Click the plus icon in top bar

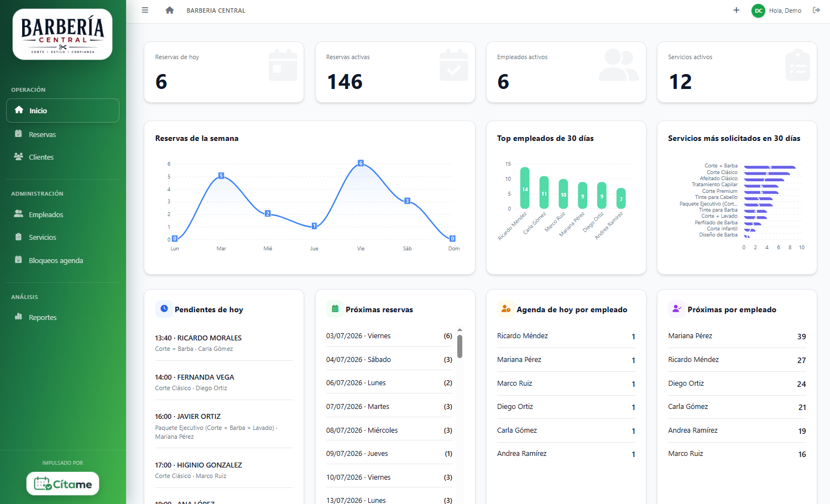click(x=736, y=10)
